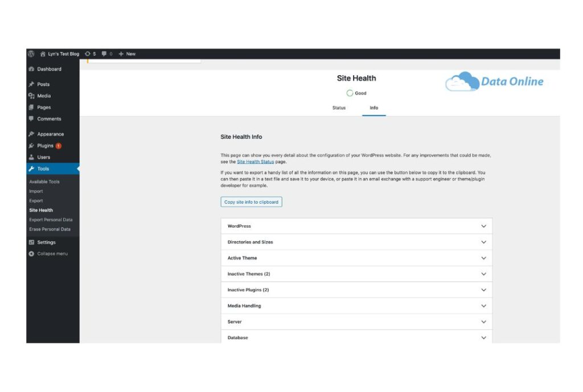Click the Plugins plug icon
Image resolution: width=583 pixels, height=392 pixels.
(x=32, y=146)
